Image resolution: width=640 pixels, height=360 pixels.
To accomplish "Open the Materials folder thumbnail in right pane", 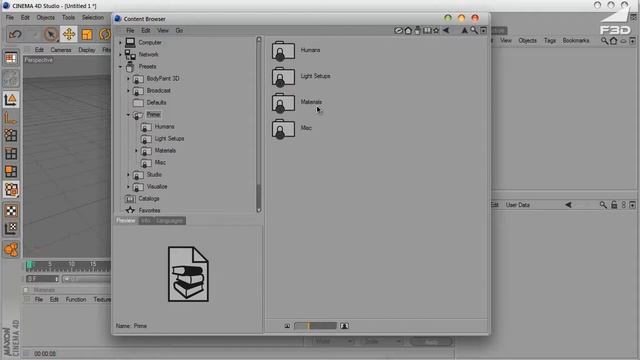I will (x=283, y=102).
